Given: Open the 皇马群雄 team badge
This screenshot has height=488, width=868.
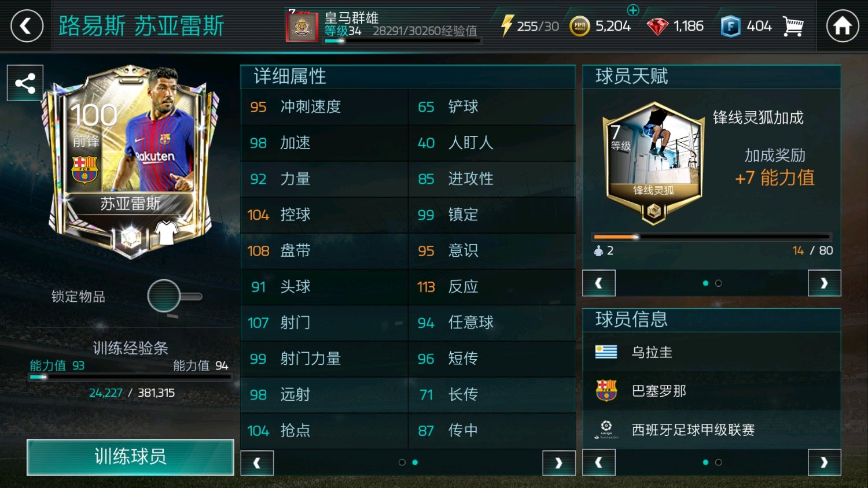Looking at the screenshot, I should point(302,27).
